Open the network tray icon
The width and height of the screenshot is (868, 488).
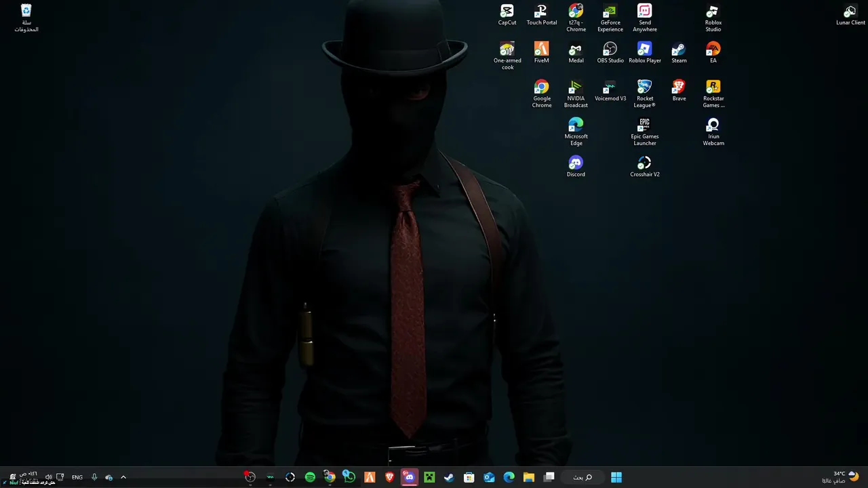coord(60,477)
